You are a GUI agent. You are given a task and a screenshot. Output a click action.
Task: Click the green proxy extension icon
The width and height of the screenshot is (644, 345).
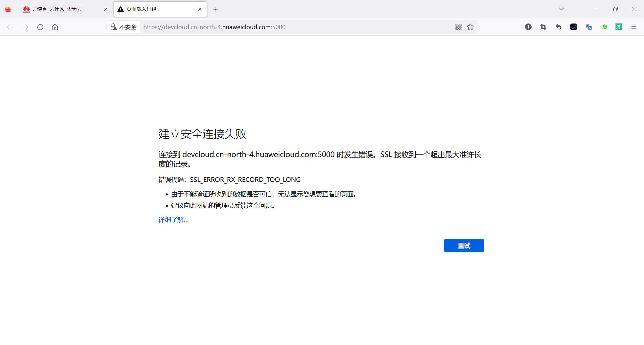click(x=619, y=27)
